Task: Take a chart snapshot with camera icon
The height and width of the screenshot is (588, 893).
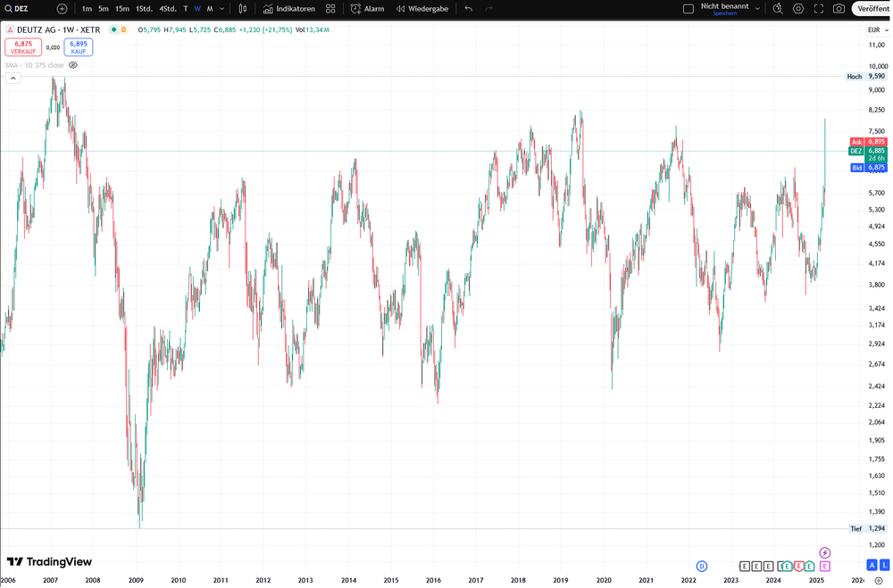Action: 839,9
